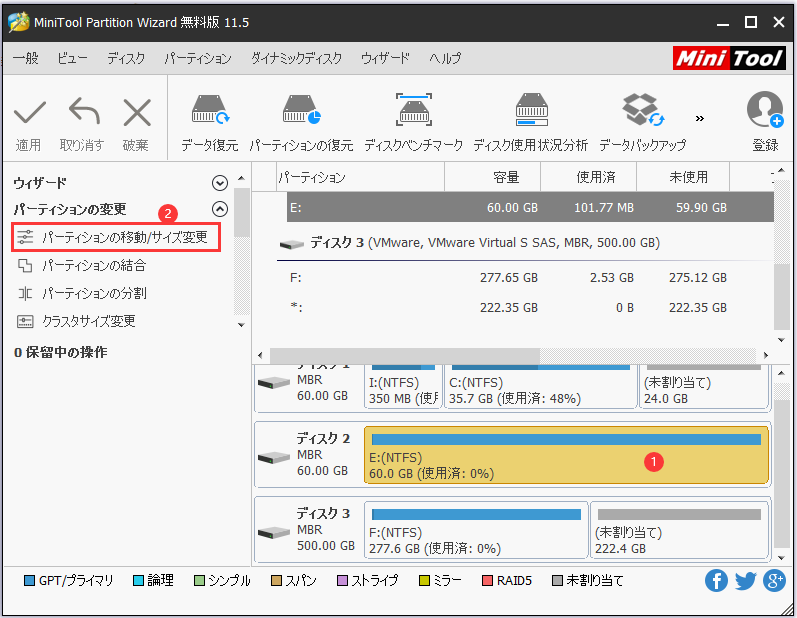Open the View (ビュー) menu
The image size is (797, 618).
pyautogui.click(x=72, y=58)
